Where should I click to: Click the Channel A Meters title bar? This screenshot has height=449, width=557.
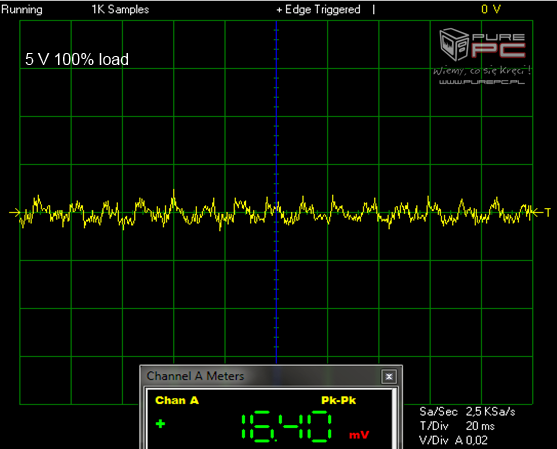coord(271,376)
